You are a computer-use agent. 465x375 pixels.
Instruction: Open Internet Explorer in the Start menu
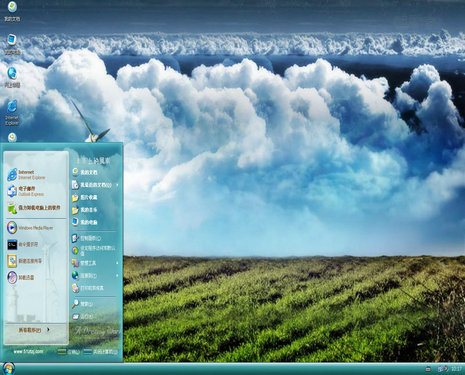27,175
